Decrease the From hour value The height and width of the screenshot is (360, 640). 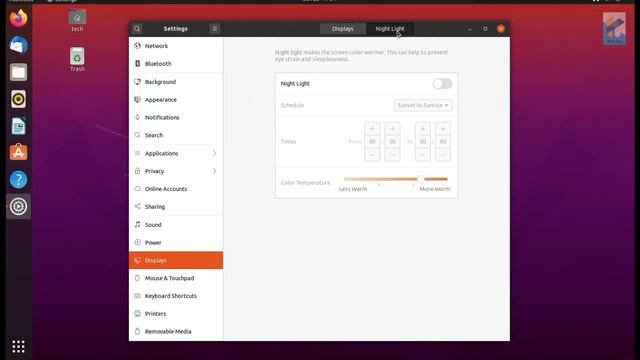point(372,155)
